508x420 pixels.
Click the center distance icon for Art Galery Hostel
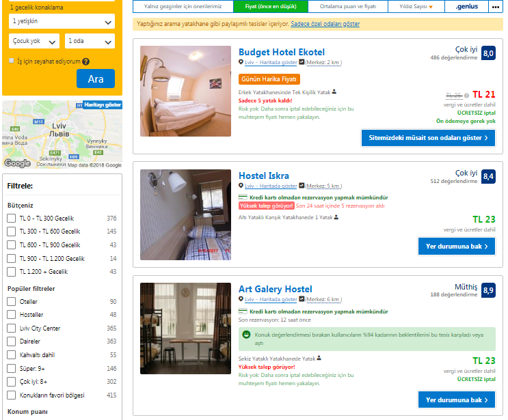click(x=302, y=299)
